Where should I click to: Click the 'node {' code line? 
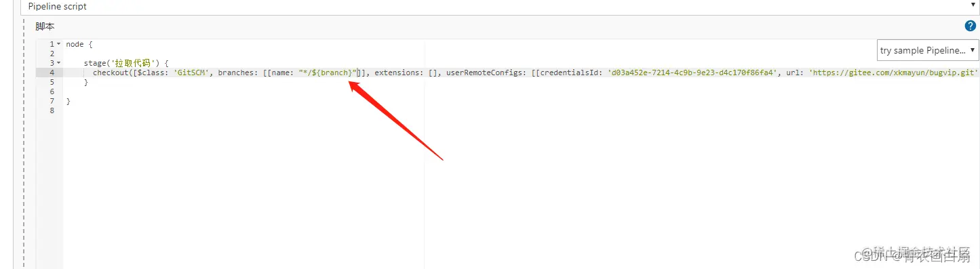[79, 44]
